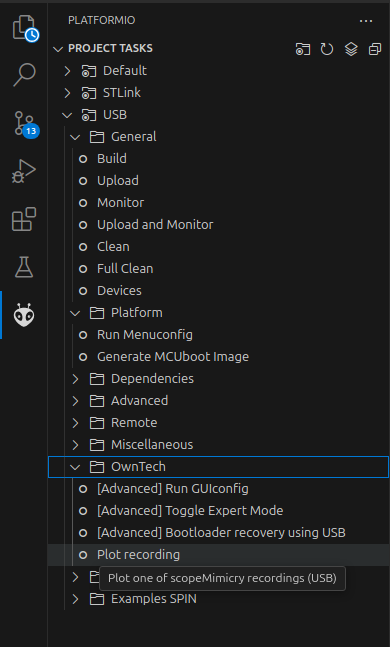This screenshot has width=390, height=647.
Task: Collapse all project tasks
Action: [x=375, y=49]
